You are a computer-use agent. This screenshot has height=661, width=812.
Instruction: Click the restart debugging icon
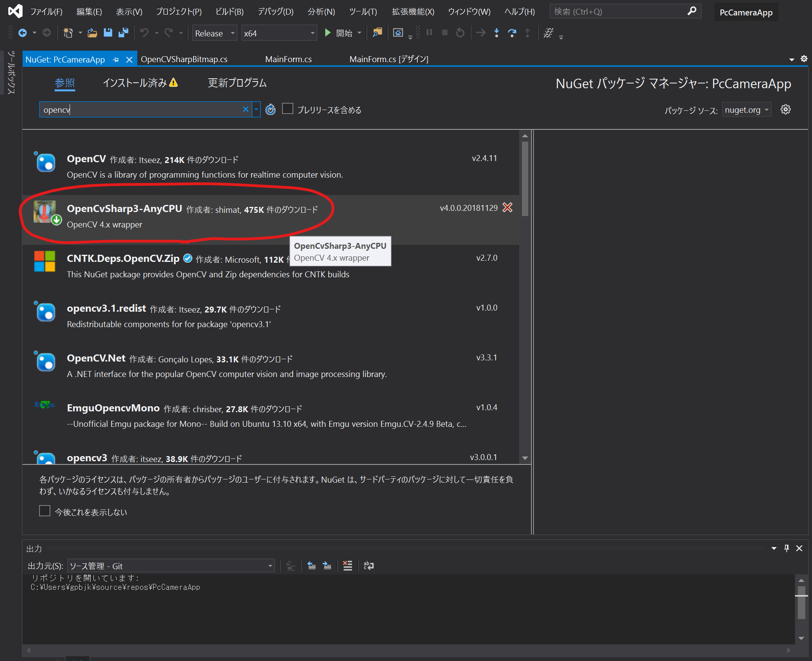coord(460,33)
